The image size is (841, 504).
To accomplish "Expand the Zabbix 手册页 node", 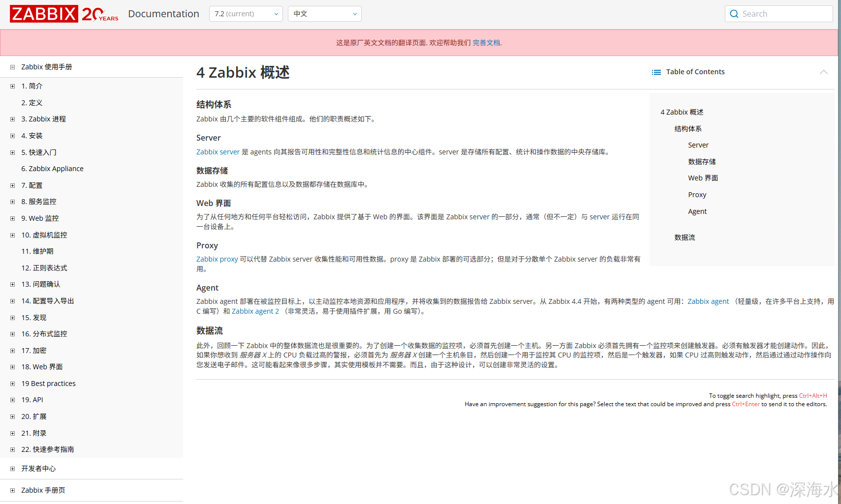I will click(x=13, y=490).
